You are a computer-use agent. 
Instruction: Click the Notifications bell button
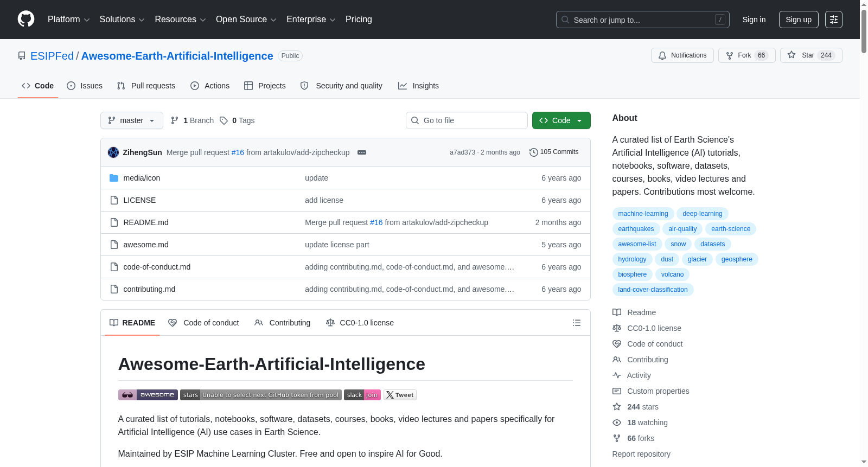click(x=682, y=55)
